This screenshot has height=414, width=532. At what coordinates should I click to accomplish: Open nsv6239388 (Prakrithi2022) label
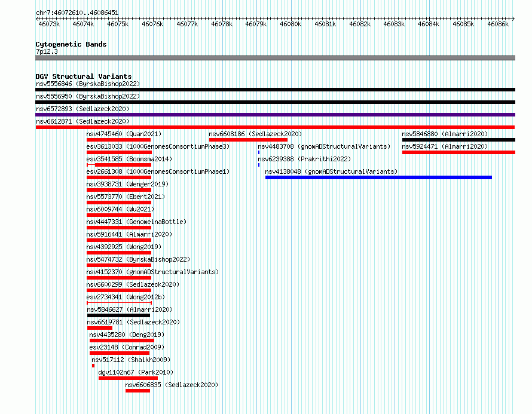coord(304,159)
